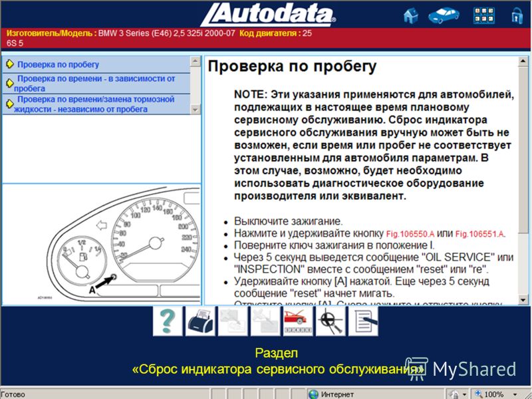
Task: Click the bullet 'Поверните ключ зажигания в положение I.'
Action: (334, 245)
